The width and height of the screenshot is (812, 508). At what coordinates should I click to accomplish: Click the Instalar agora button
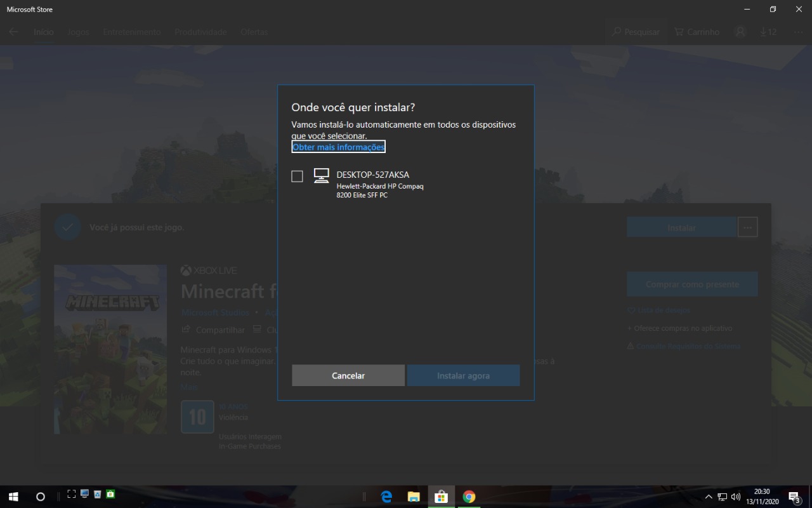click(x=463, y=375)
